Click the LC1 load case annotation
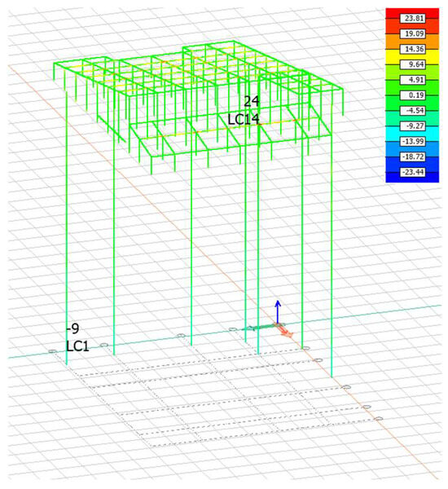Screen dimensions: 448x489 (x=77, y=346)
